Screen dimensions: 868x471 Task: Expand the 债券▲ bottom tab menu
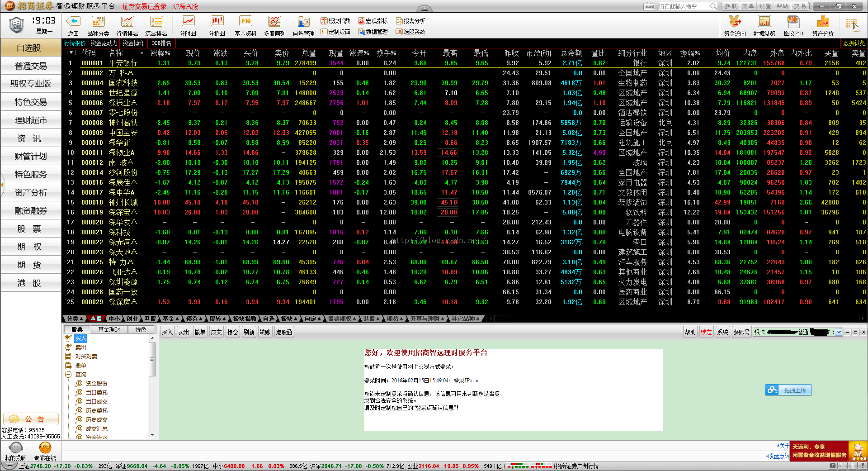tap(194, 319)
